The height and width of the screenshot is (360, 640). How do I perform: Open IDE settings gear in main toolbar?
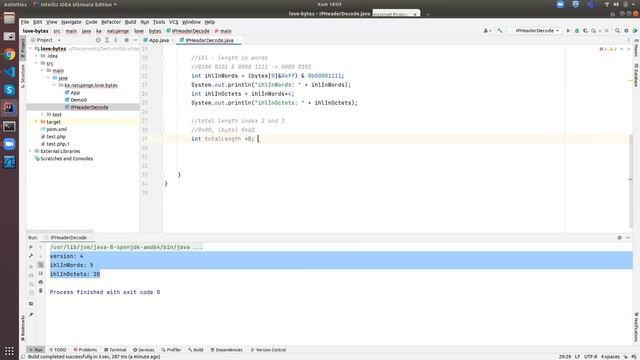tap(626, 31)
